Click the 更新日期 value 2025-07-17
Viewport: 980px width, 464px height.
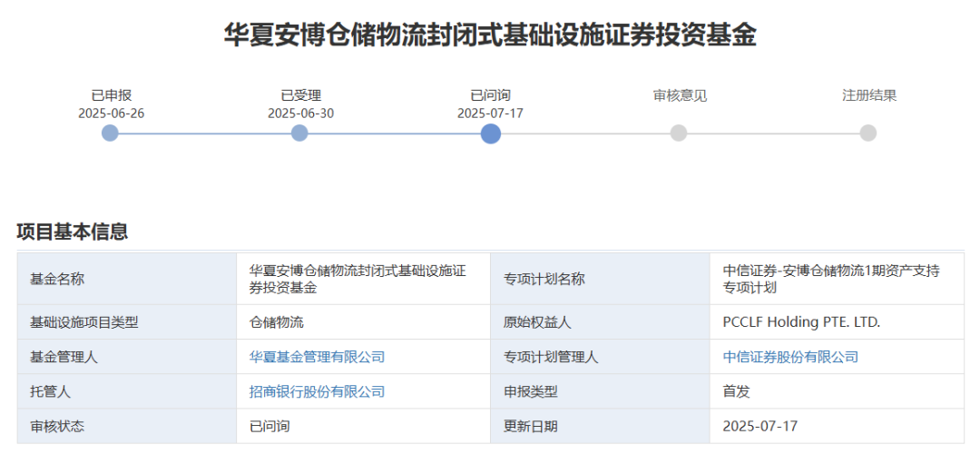point(759,426)
